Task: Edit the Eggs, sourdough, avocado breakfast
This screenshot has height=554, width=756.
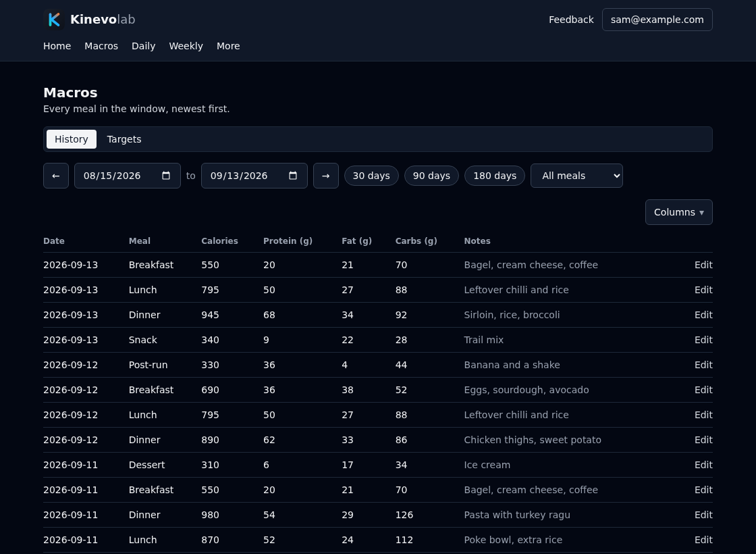Action: pos(703,390)
